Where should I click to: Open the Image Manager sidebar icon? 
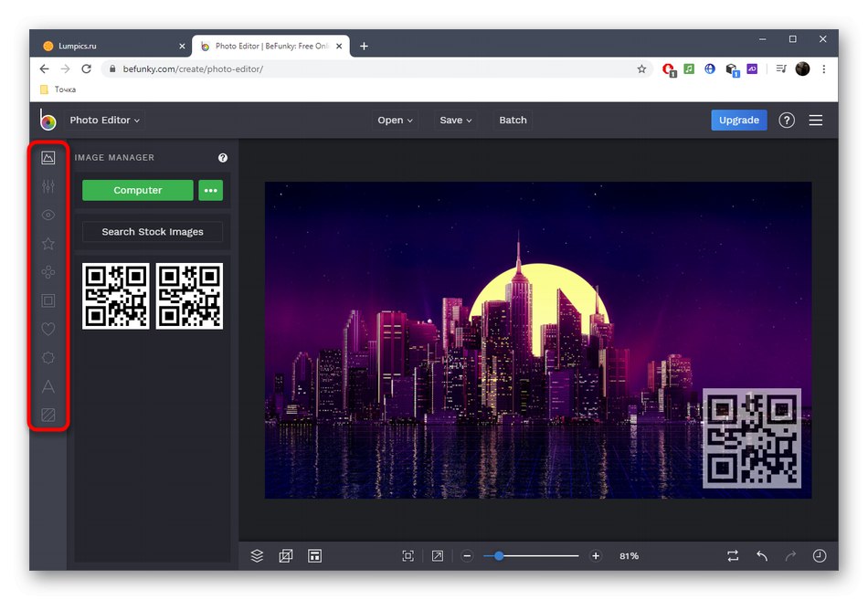tap(48, 158)
